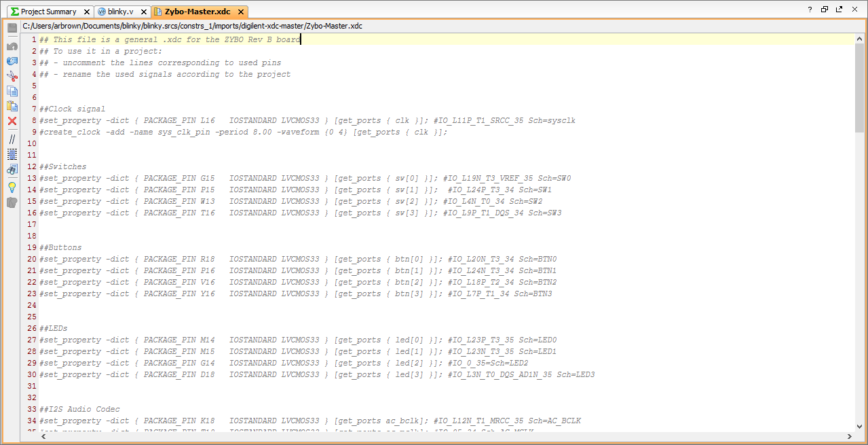The image size is (868, 445).
Task: Click the Redo icon in the editor toolbar
Action: pos(12,61)
